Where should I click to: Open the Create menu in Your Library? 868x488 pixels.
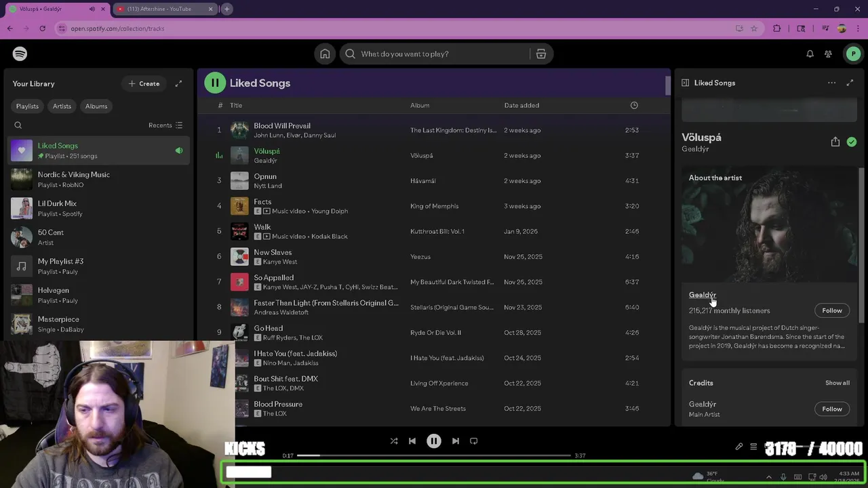(x=144, y=83)
